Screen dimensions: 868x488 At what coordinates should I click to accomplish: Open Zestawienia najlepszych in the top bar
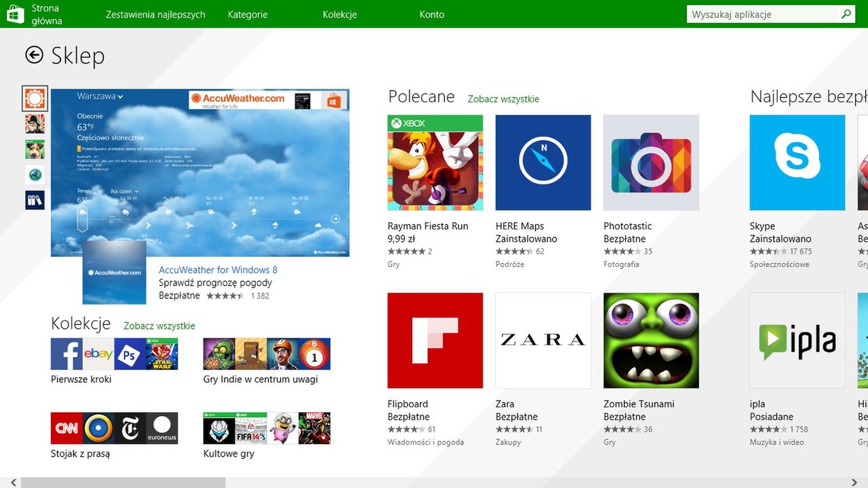tap(155, 14)
